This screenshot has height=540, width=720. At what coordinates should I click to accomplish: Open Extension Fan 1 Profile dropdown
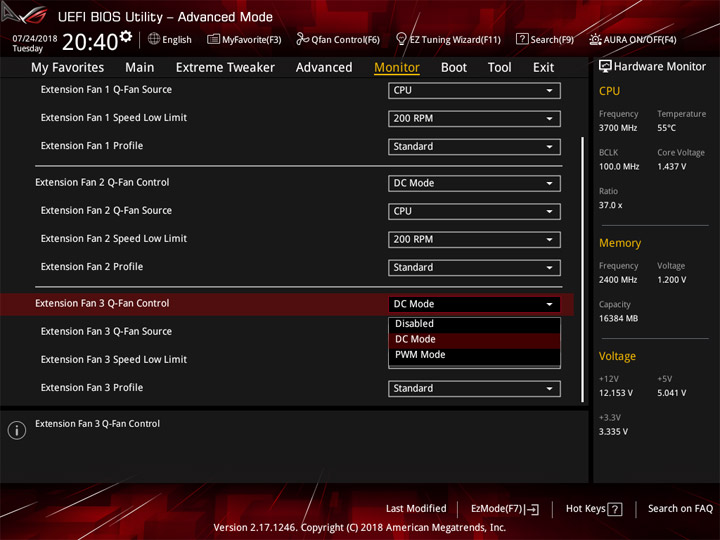click(474, 146)
